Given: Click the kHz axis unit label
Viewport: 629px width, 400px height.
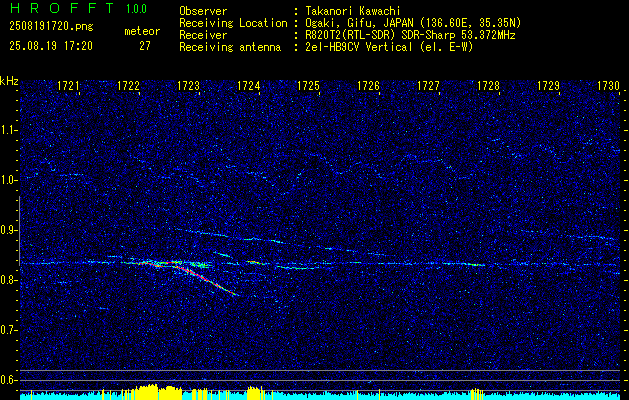Looking at the screenshot, I should click(9, 81).
